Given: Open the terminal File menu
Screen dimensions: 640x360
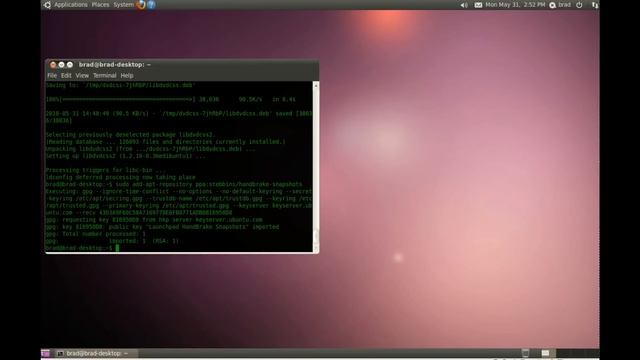Looking at the screenshot, I should pos(52,76).
